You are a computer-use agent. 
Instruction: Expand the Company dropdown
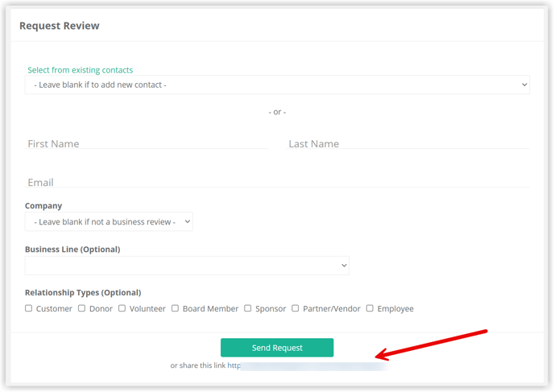pyautogui.click(x=109, y=222)
